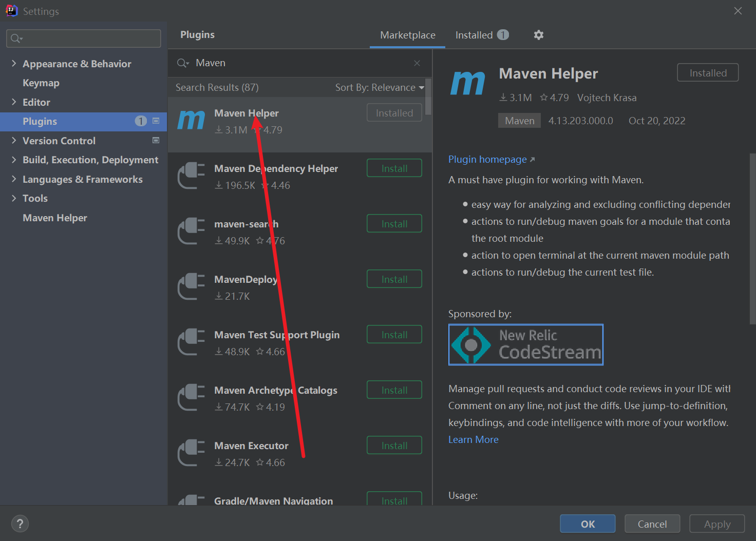Expand Languages & Frameworks section

[14, 179]
